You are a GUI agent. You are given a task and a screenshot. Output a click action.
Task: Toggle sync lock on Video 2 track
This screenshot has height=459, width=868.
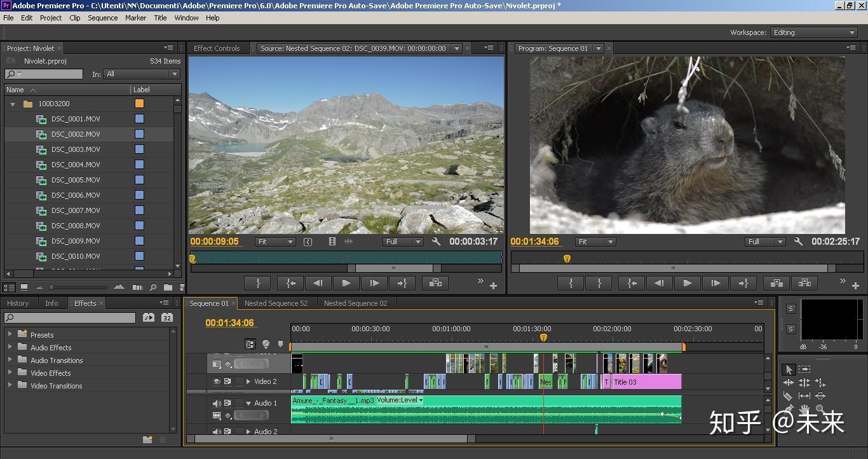click(227, 381)
